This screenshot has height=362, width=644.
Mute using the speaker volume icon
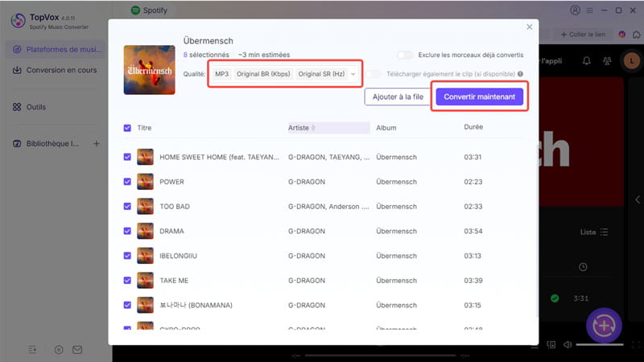coord(568,345)
